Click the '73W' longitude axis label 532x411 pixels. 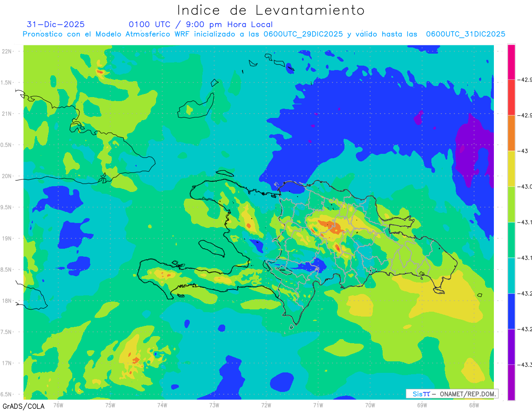click(x=215, y=405)
